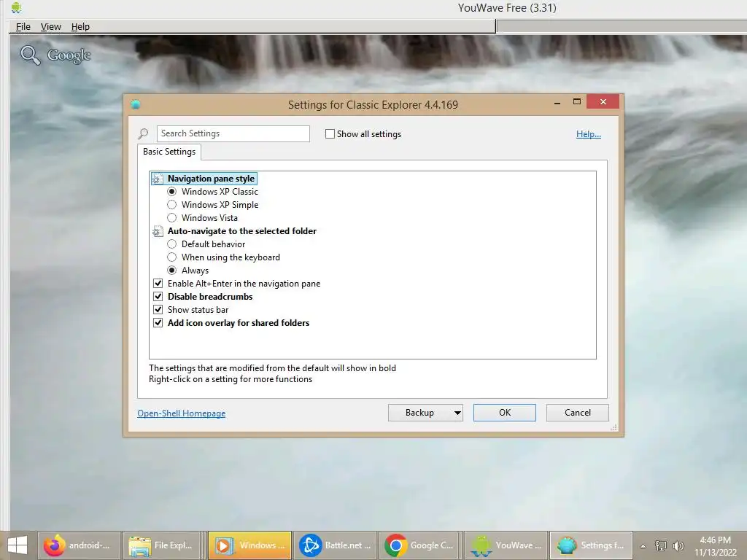Click the Classic Explorer shell icon in dialog title
Viewport: 747px width, 560px height.
(135, 104)
